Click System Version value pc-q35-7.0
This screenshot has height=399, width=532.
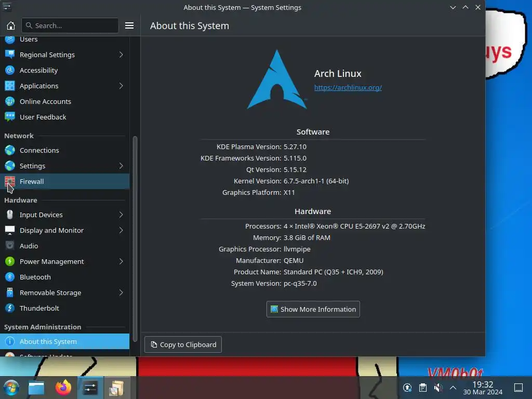(300, 284)
